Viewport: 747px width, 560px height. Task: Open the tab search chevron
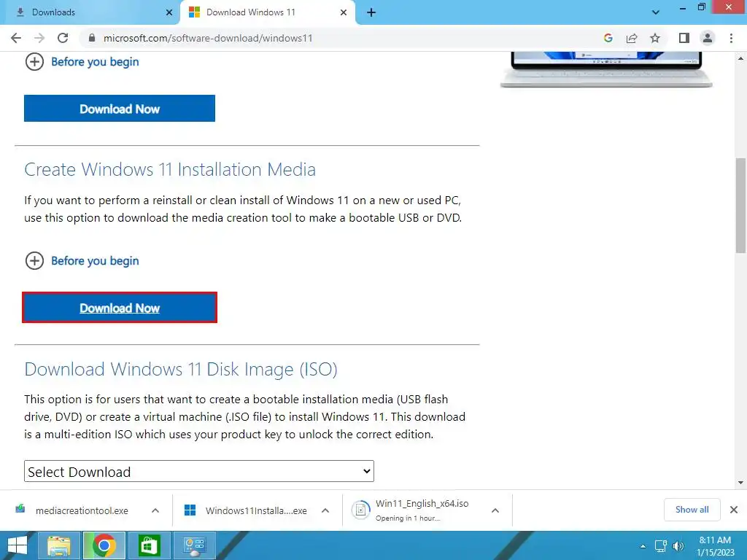[656, 12]
